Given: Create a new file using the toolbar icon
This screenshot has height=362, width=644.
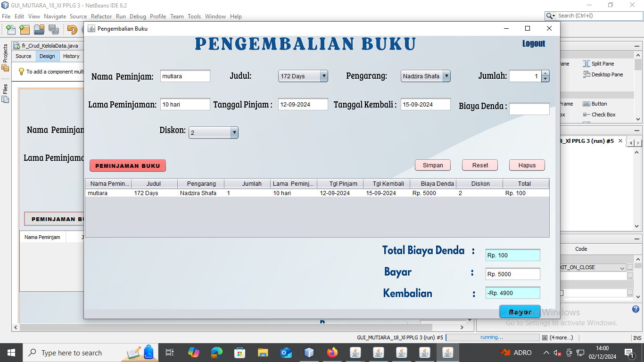Looking at the screenshot, I should point(10,29).
